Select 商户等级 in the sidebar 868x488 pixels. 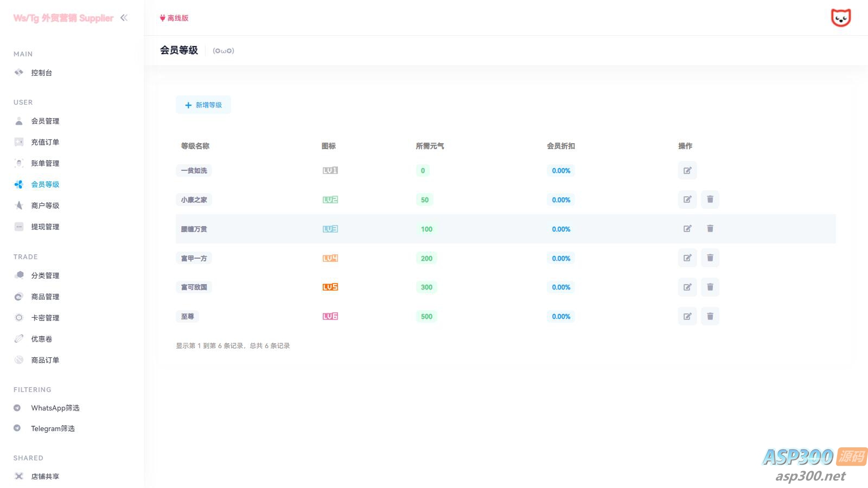point(45,206)
